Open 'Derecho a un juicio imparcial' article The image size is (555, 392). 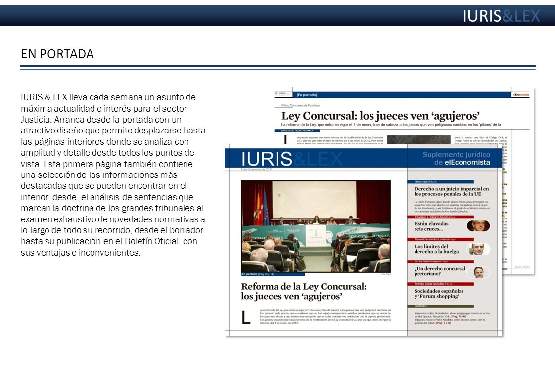451,191
